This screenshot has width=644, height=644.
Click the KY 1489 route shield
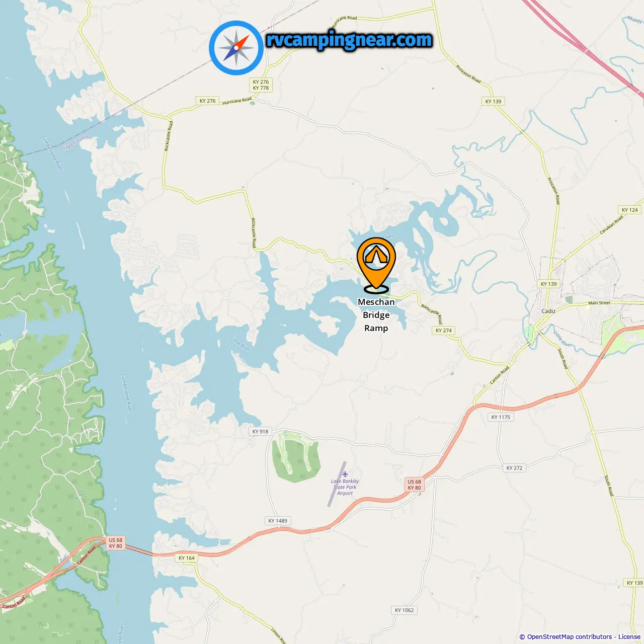tap(278, 521)
